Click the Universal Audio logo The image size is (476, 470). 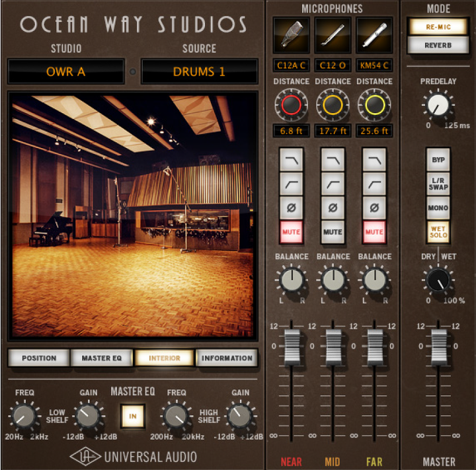coord(134,457)
